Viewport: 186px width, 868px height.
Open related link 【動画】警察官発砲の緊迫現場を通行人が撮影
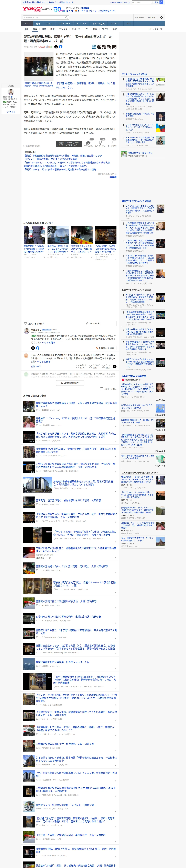tap(63, 156)
